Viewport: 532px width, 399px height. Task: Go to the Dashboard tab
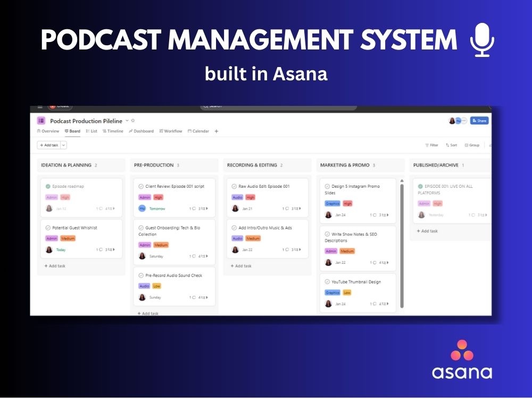pos(141,131)
